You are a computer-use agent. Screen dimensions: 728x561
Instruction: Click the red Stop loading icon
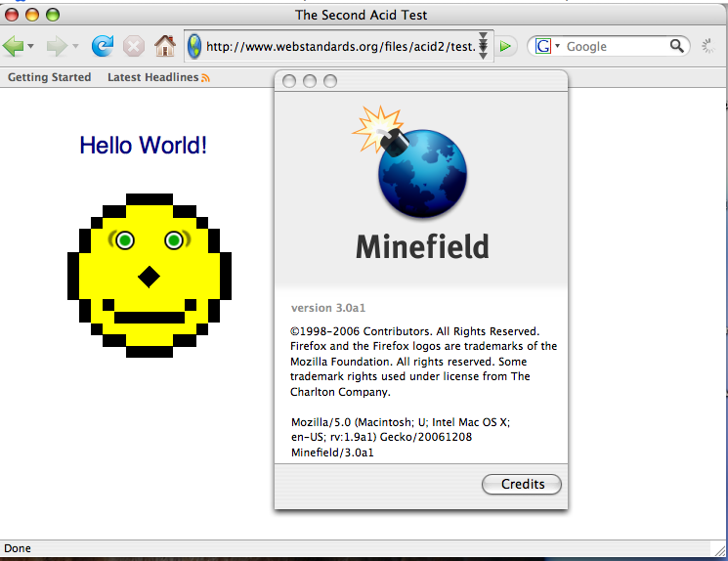click(x=134, y=46)
